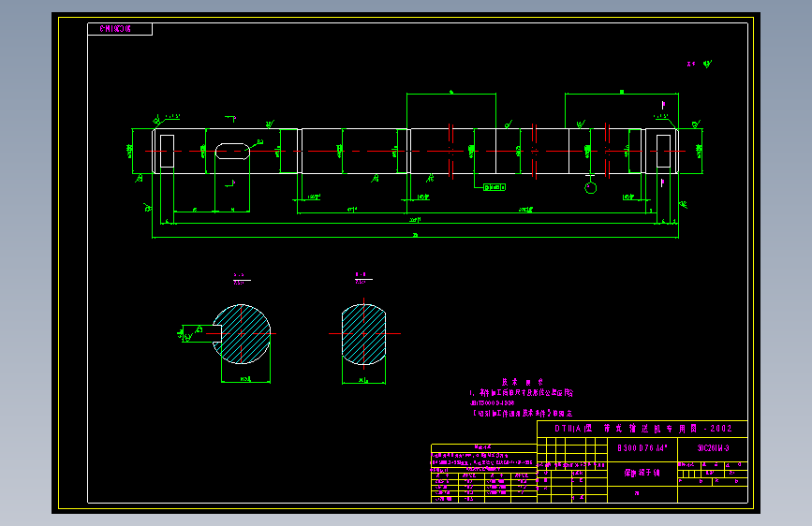Select the overall length dimension line at bottom
The image size is (812, 526).
[x=415, y=237]
